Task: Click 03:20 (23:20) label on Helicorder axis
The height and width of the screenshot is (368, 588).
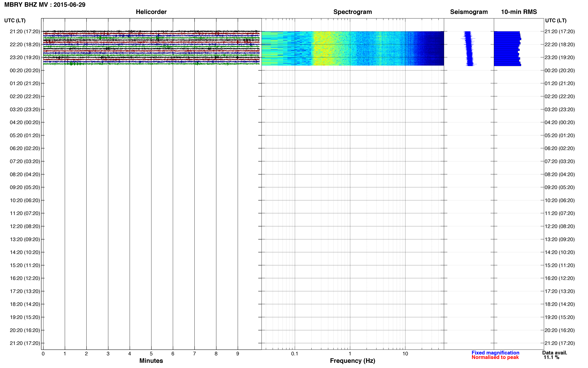Action: (25, 110)
